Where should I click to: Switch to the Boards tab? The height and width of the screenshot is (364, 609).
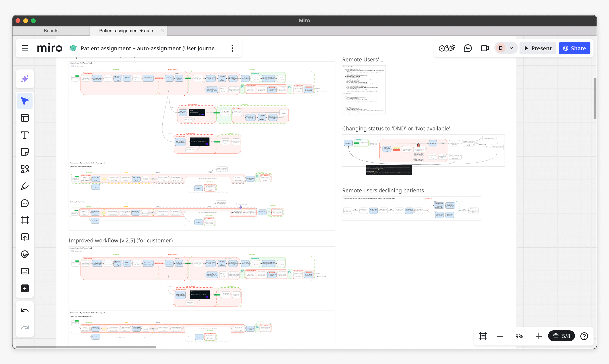51,31
